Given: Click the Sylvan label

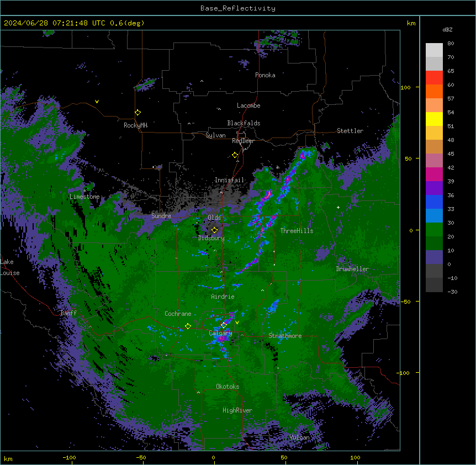Looking at the screenshot, I should coord(215,135).
